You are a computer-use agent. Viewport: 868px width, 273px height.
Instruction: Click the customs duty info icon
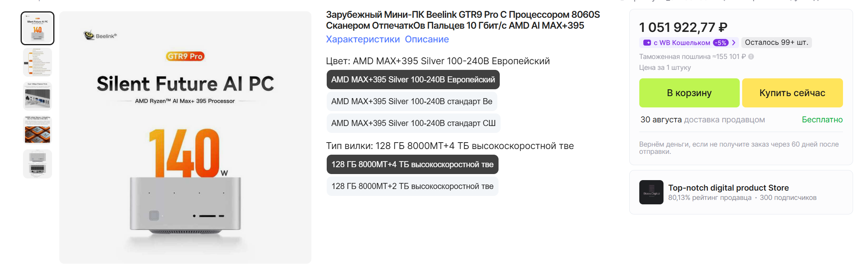751,57
